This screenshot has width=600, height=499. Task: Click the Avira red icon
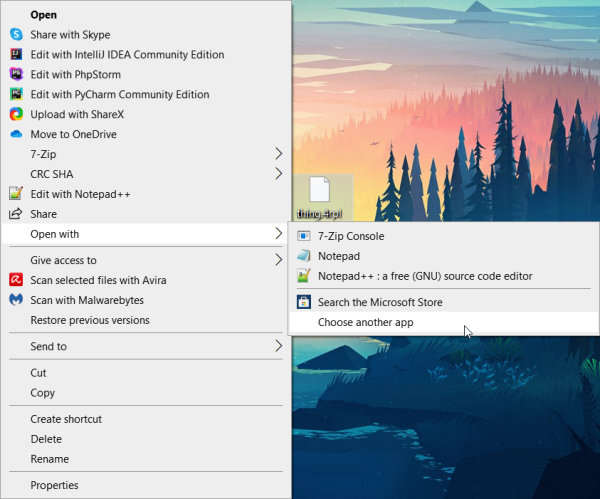pyautogui.click(x=16, y=280)
